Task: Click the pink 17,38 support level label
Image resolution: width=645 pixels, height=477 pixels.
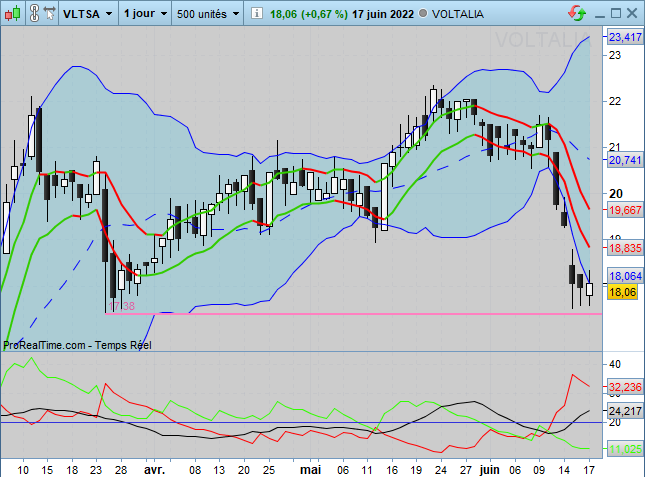Action: coord(121,306)
